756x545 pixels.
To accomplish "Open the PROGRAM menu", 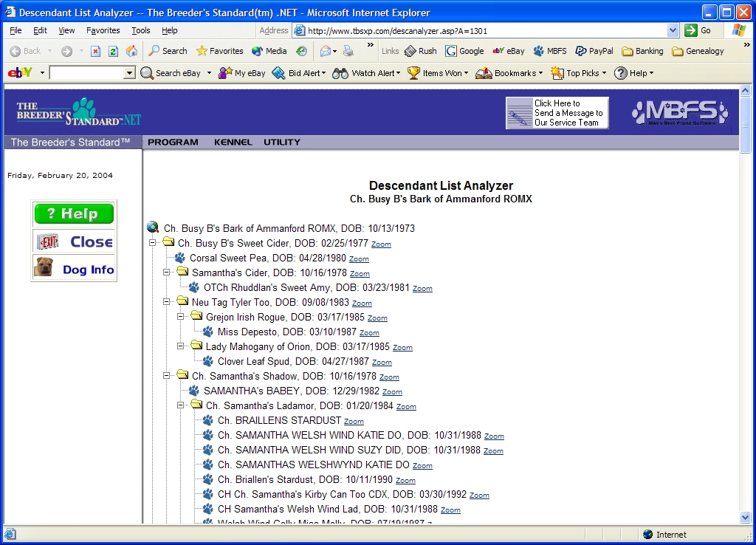I will click(x=173, y=142).
